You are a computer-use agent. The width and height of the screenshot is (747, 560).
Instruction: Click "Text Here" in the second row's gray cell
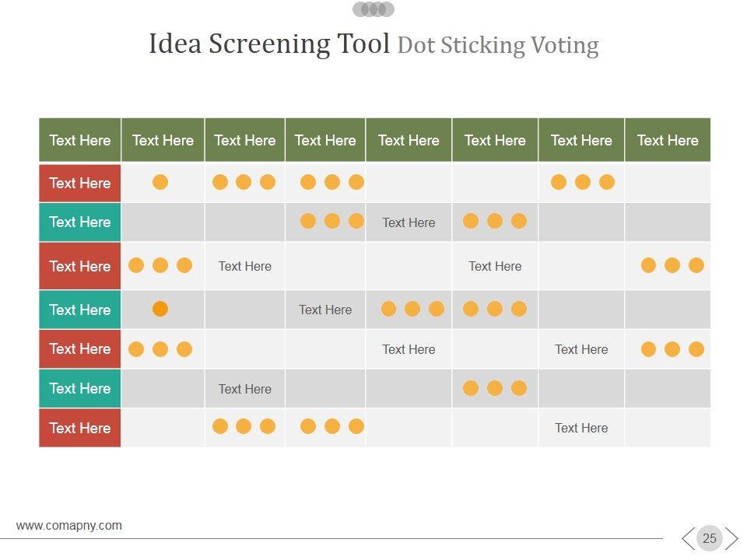pos(409,222)
